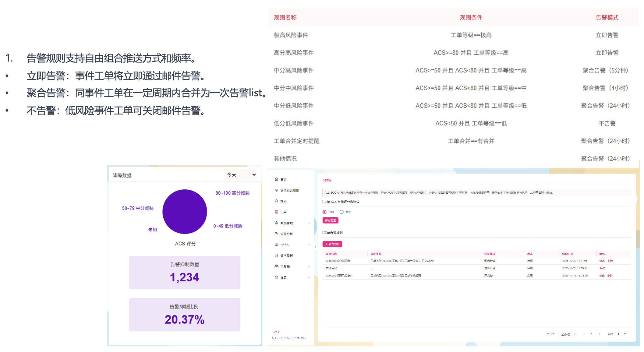Expand the 数据管理 menu chevron
644x352 pixels.
(x=309, y=223)
